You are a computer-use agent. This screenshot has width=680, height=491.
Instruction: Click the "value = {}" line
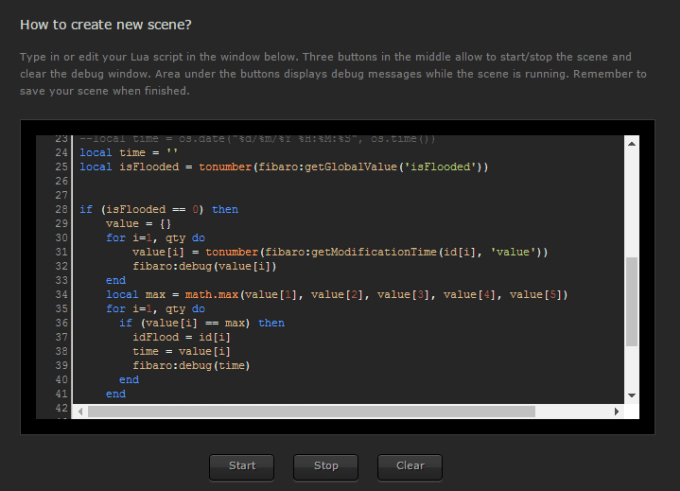pyautogui.click(x=138, y=224)
